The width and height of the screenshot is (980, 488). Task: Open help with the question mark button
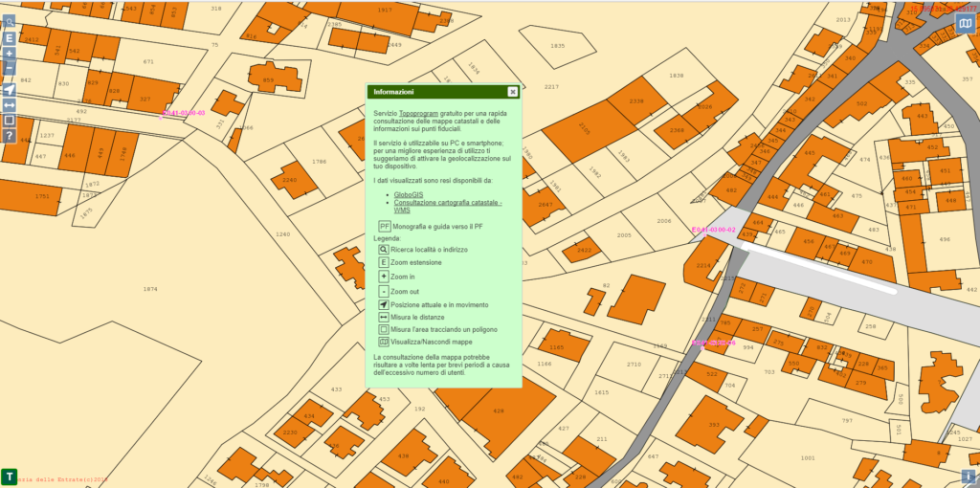pos(10,136)
